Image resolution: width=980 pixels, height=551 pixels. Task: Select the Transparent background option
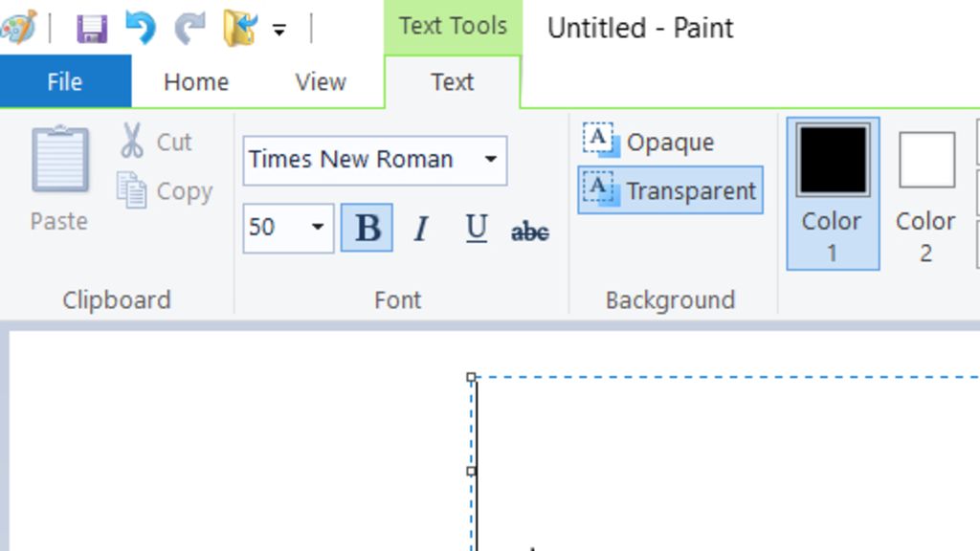(x=670, y=190)
